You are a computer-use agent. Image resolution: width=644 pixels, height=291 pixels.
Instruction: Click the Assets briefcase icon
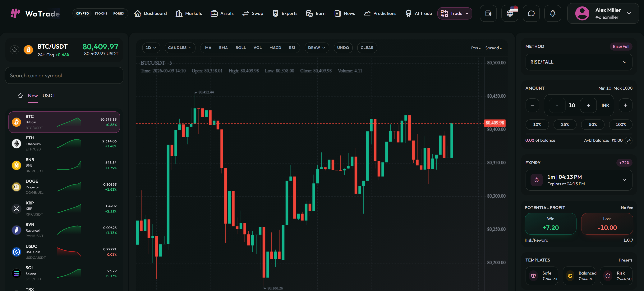point(214,13)
